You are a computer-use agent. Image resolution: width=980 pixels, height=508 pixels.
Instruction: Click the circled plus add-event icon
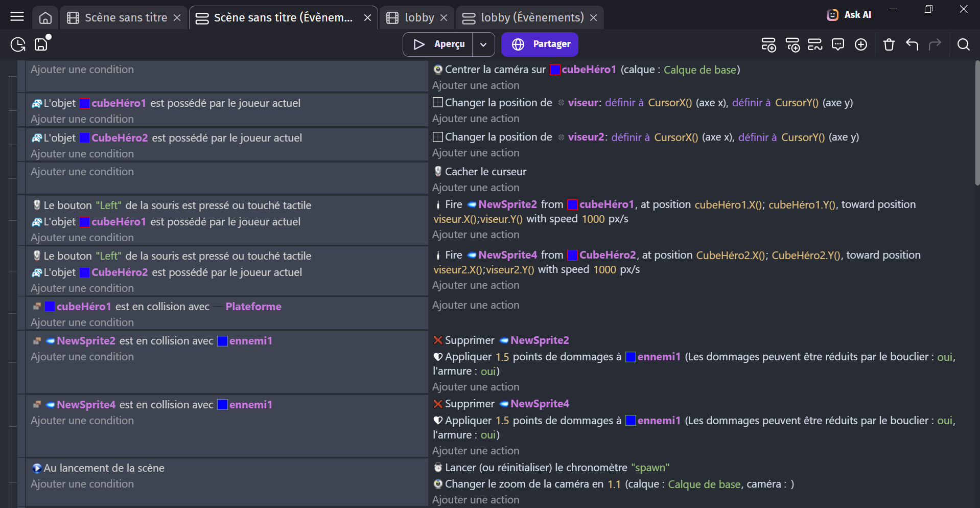(861, 44)
